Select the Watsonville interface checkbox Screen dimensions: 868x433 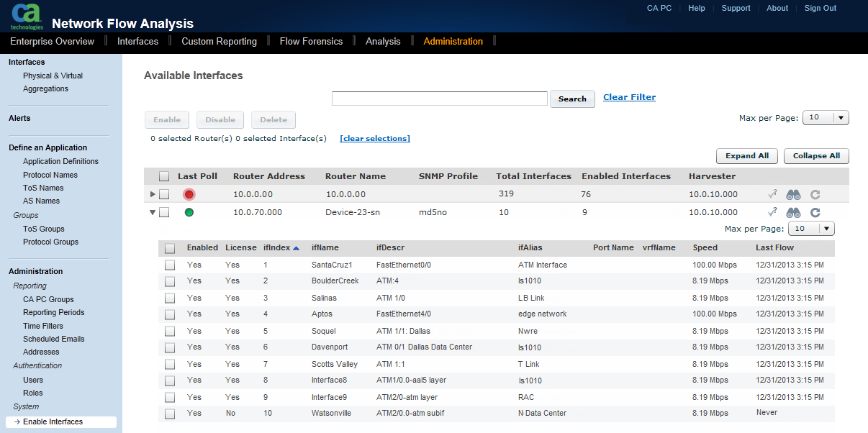tap(170, 414)
